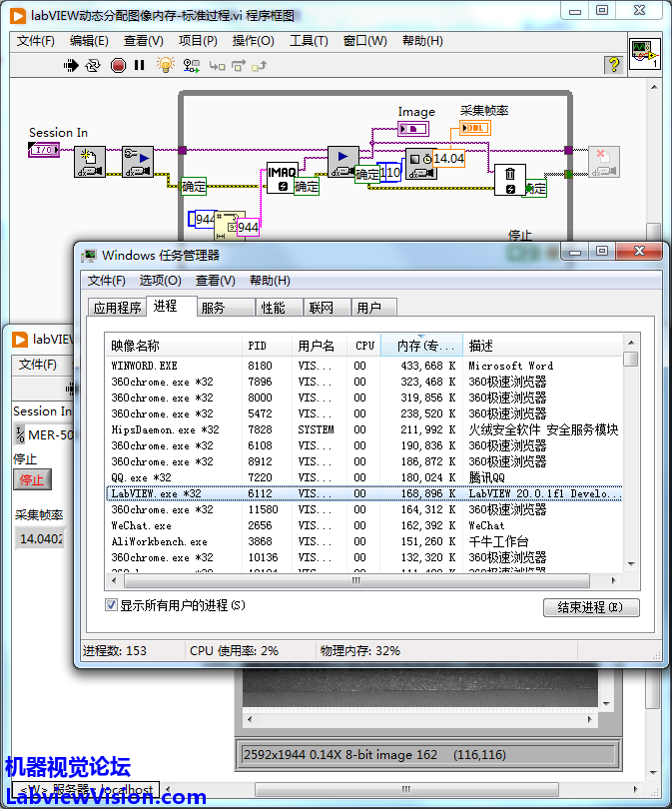Select the WeChat.exe process row
Image resolution: width=672 pixels, height=809 pixels.
[364, 525]
